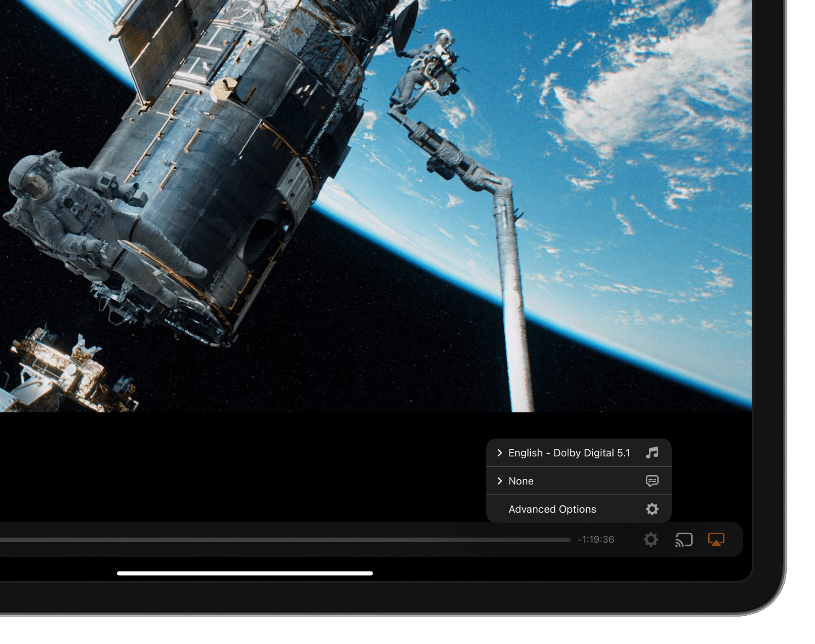Click the playback progress bar track
This screenshot has width=815, height=644.
pyautogui.click(x=282, y=540)
